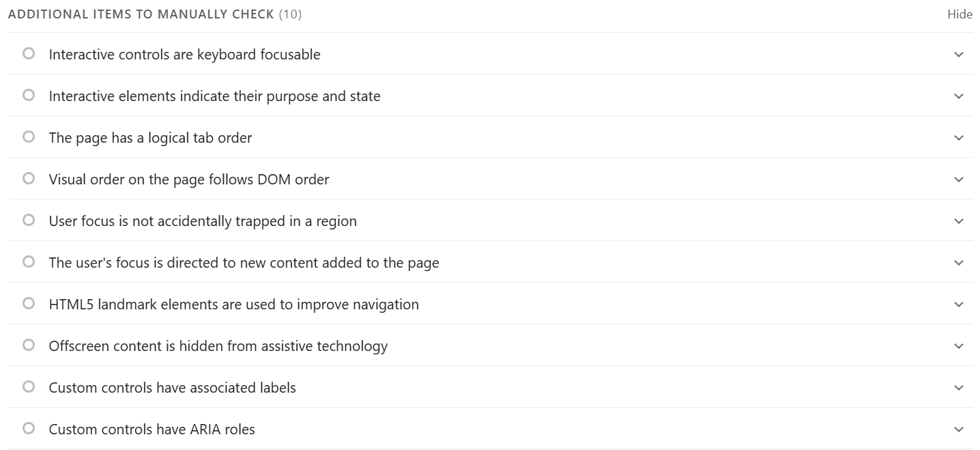The height and width of the screenshot is (450, 980).
Task: Hide the manual checks section
Action: click(960, 14)
